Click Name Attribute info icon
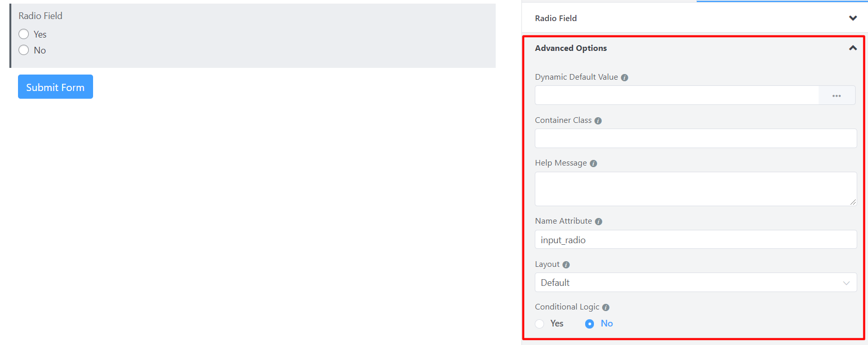 point(599,222)
